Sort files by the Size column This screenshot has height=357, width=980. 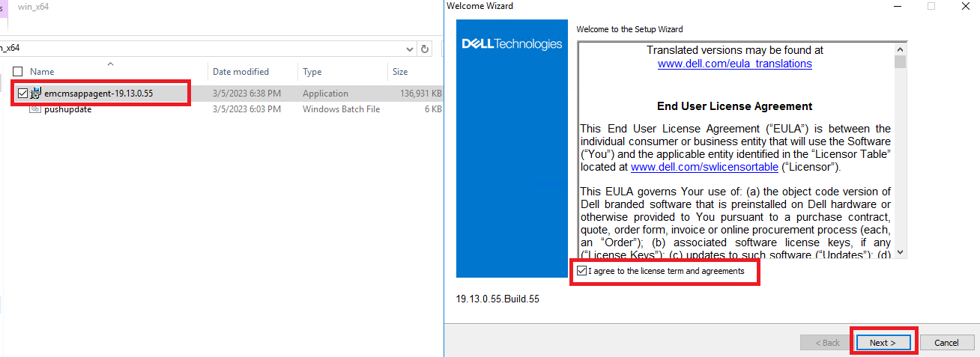click(401, 72)
